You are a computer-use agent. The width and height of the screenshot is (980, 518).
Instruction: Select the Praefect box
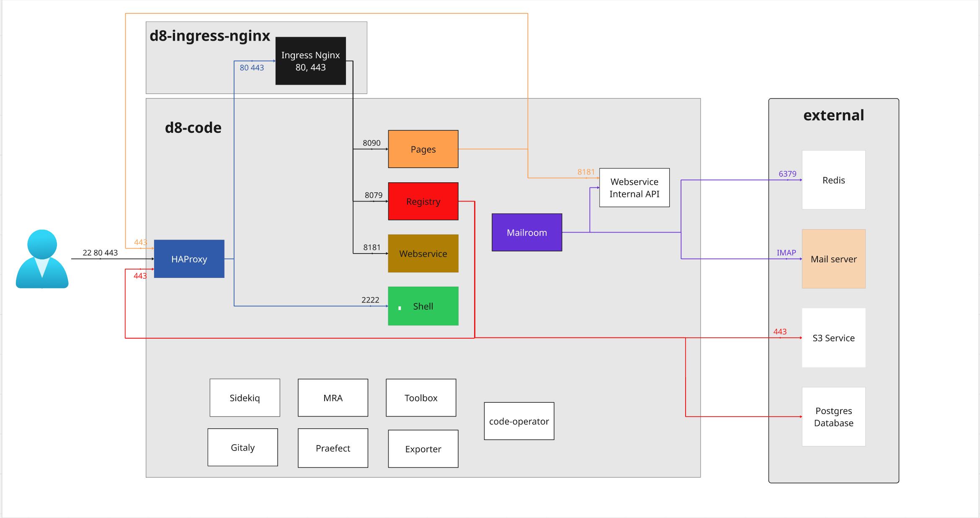pyautogui.click(x=333, y=448)
